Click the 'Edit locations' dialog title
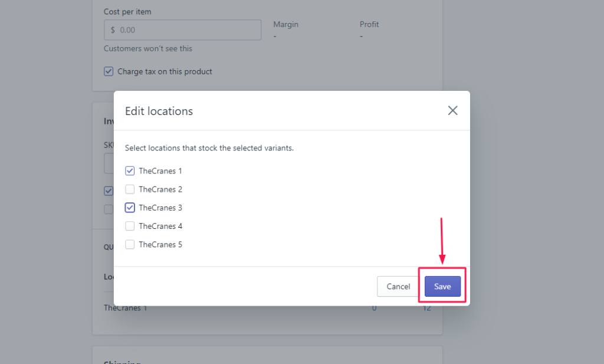 click(x=159, y=111)
